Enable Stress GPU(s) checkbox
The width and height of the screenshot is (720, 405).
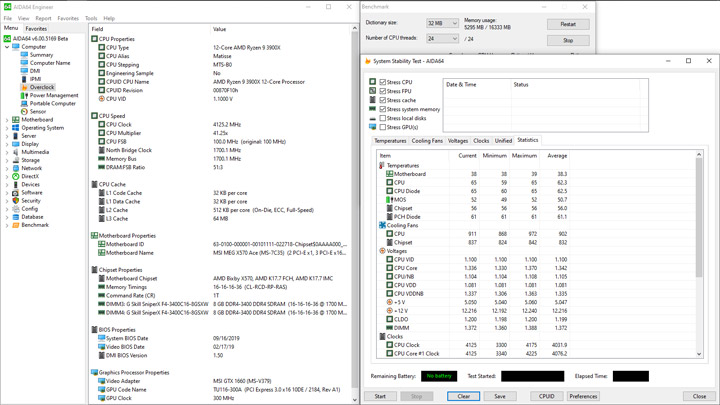click(382, 127)
